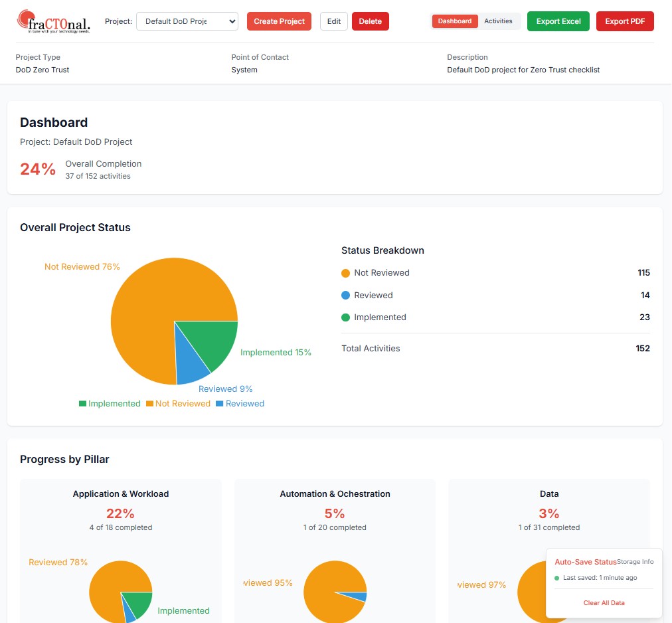This screenshot has height=623, width=672.
Task: Toggle the Implemented series in the pie legend
Action: pos(110,403)
